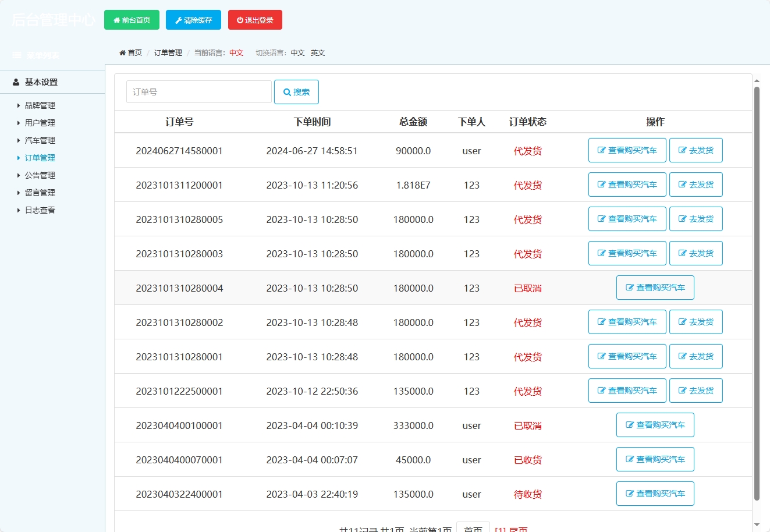Click edit icon of 查看购买汽车 for order 2023040400070001
770x532 pixels.
point(630,459)
